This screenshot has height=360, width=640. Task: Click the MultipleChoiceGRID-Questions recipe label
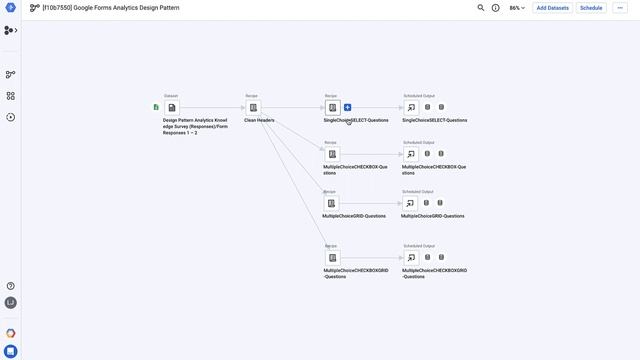(354, 216)
